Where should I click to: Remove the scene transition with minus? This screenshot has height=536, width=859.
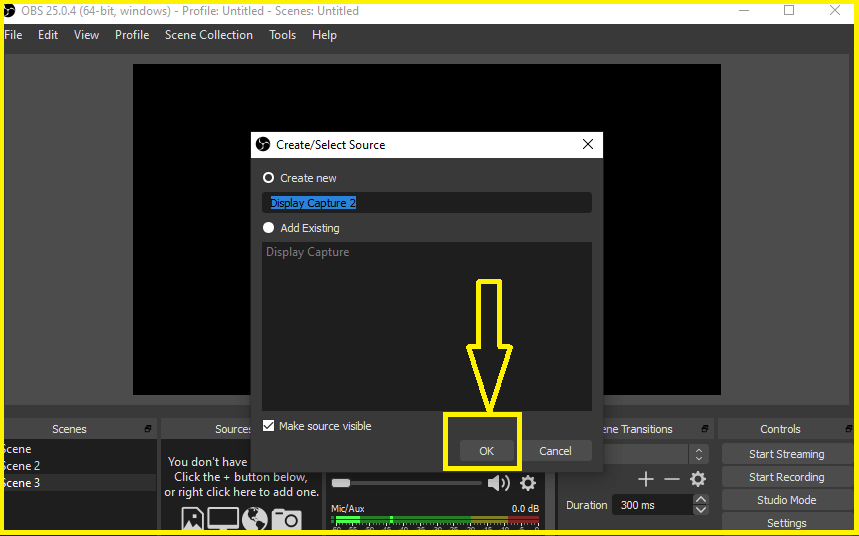[672, 479]
